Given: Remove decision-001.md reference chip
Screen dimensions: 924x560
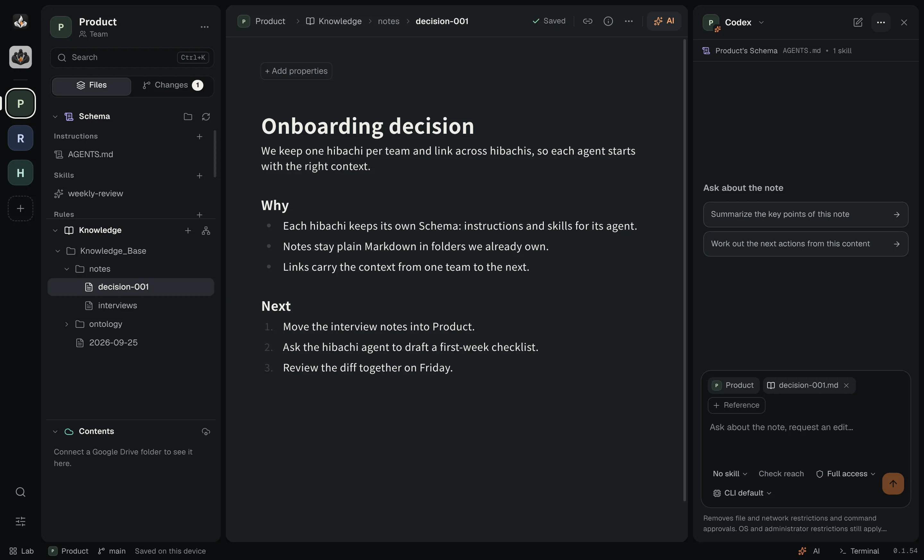Looking at the screenshot, I should (846, 385).
